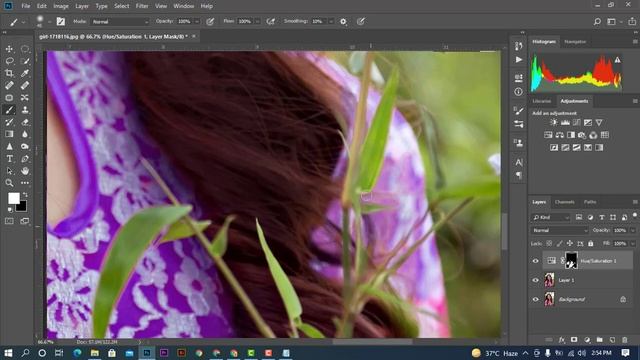Select the Eraser tool
This screenshot has height=360, width=640.
25,122
